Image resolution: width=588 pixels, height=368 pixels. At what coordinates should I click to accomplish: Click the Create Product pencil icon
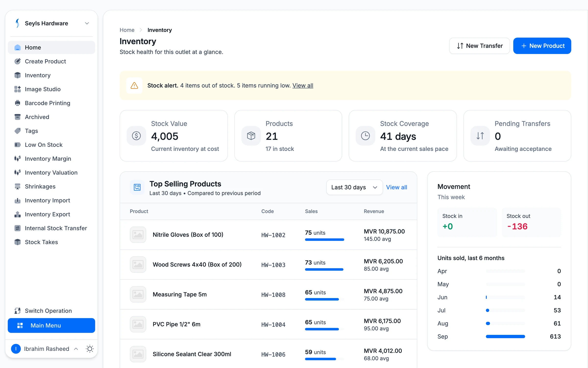click(x=17, y=61)
